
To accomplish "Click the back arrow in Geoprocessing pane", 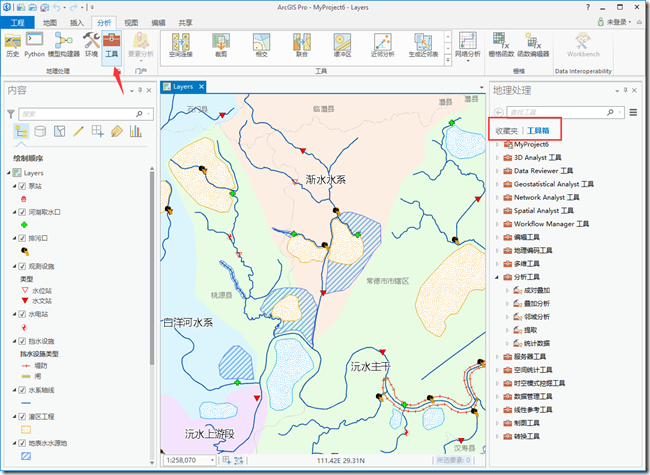I will 499,112.
